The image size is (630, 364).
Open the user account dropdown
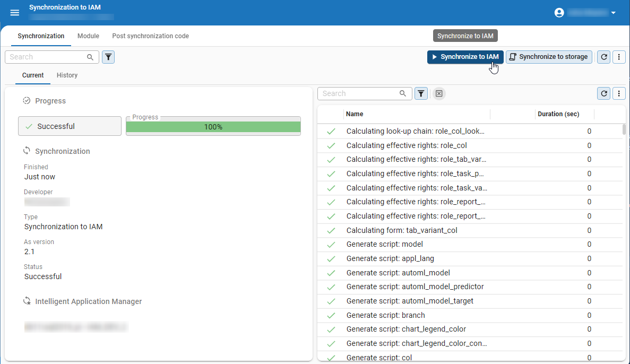tap(585, 13)
